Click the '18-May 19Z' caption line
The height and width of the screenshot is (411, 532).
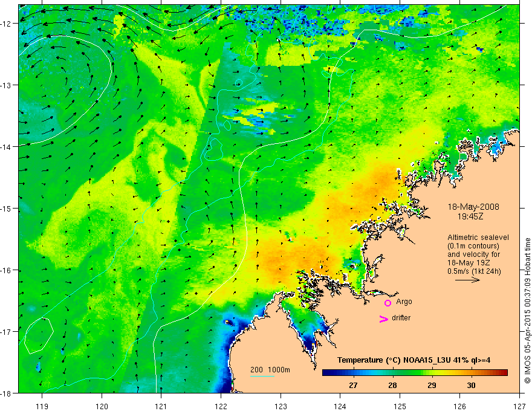click(x=469, y=263)
